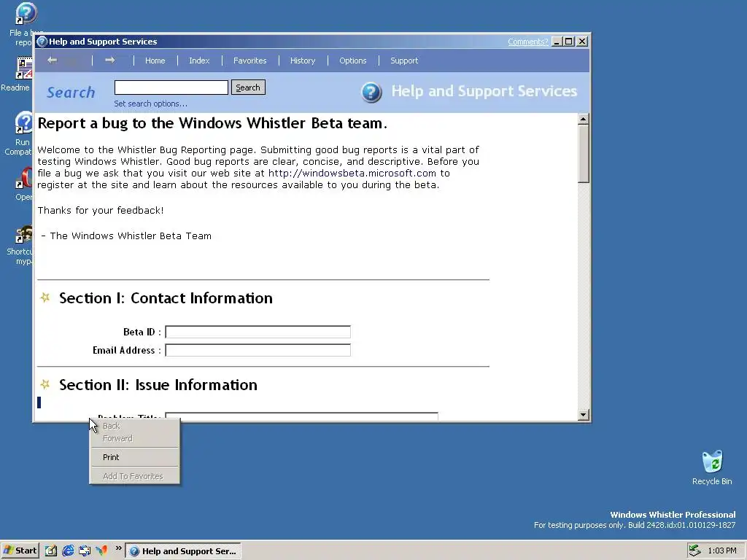Expand the quick launch overflow chevron
This screenshot has height=560, width=747.
point(118,548)
